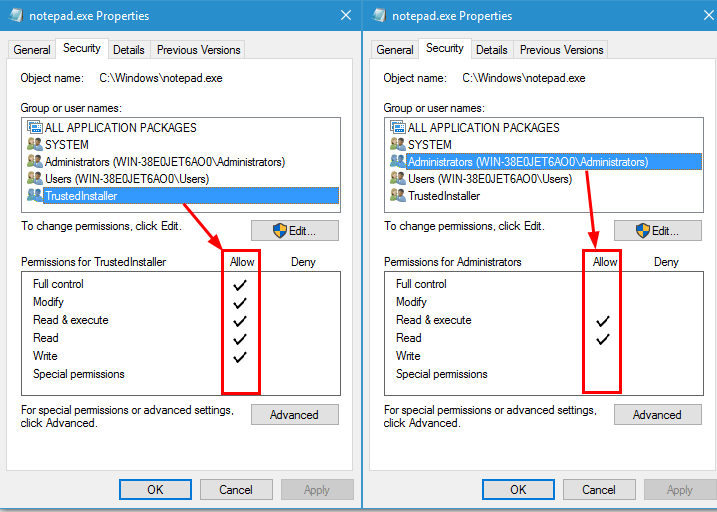Image resolution: width=717 pixels, height=512 pixels.
Task: Click Full control permission row in right window
Action: (544, 284)
